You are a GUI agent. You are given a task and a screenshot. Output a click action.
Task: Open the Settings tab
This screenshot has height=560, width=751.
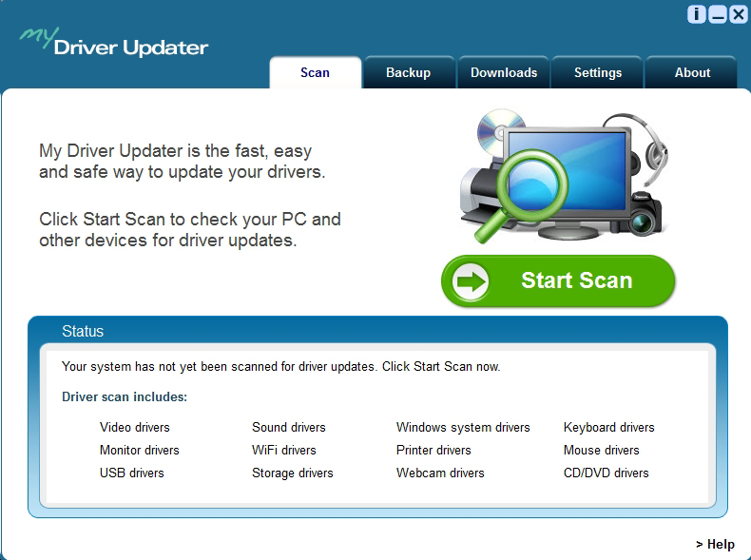598,73
